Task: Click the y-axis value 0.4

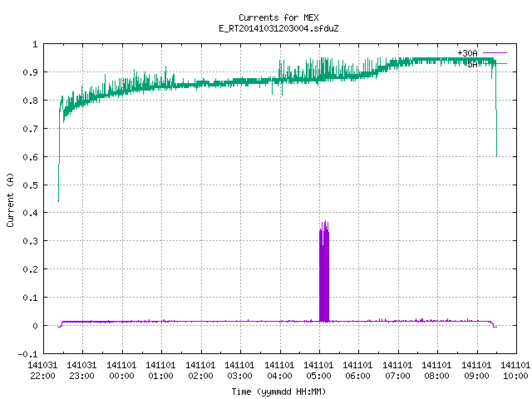Action: click(30, 213)
